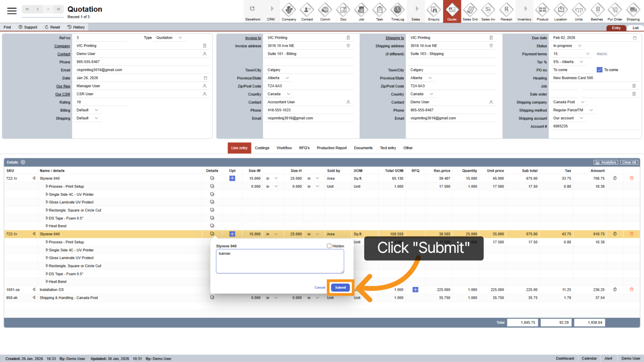Expand the Tax % dropdown
644x362 pixels.
(x=582, y=62)
